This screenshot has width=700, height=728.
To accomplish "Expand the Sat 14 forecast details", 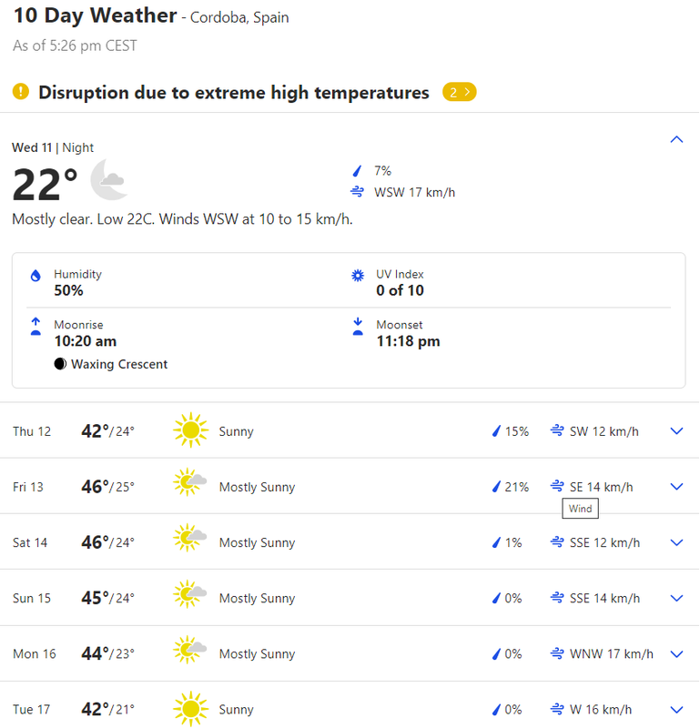I will 676,542.
